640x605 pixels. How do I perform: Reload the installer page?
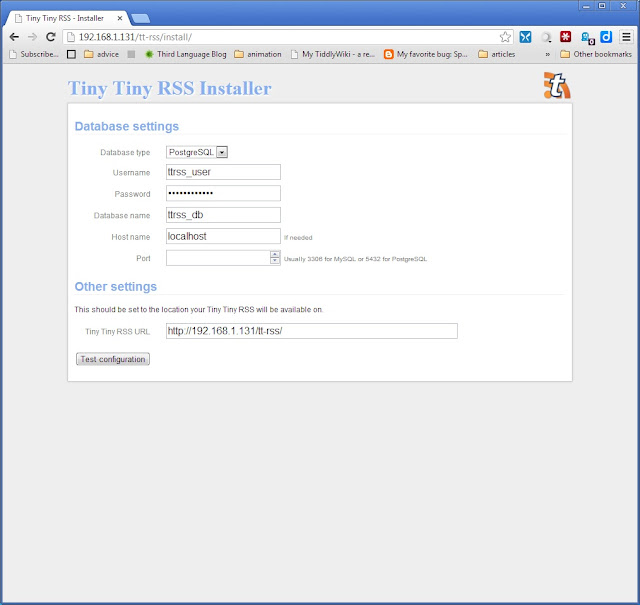[x=51, y=37]
